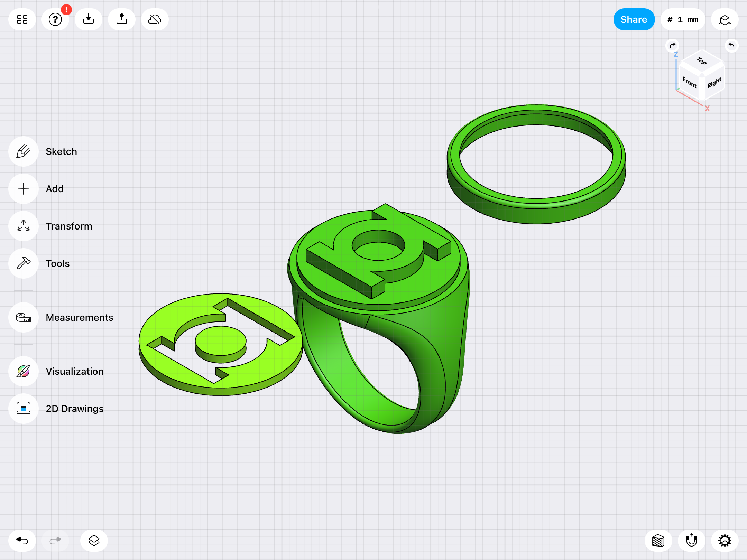The image size is (747, 560).
Task: Select the Front face of view cube
Action: [689, 82]
